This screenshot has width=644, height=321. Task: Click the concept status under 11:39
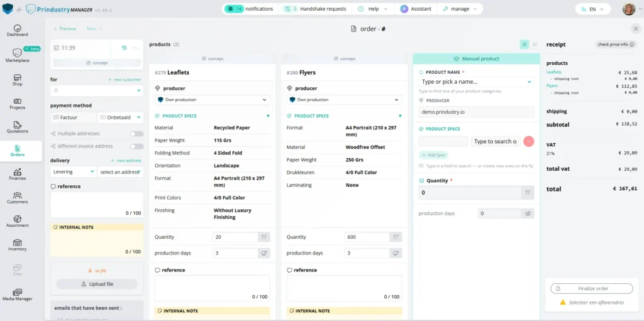point(97,63)
